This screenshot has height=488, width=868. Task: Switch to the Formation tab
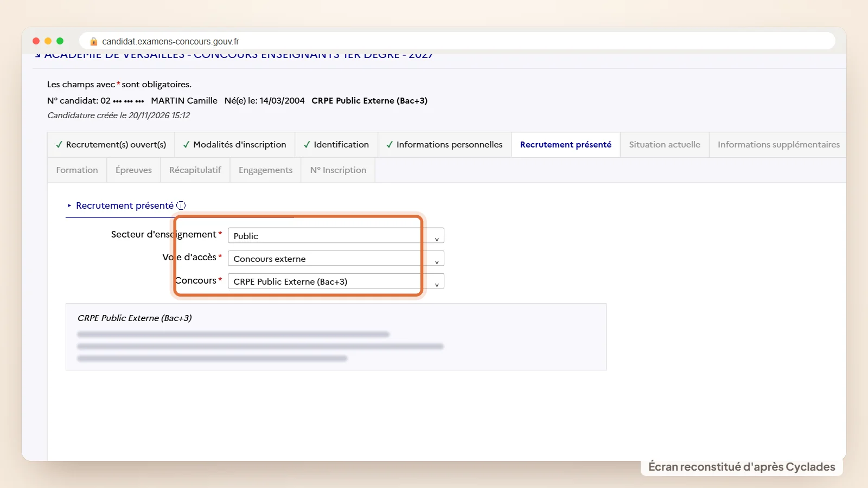pyautogui.click(x=77, y=170)
